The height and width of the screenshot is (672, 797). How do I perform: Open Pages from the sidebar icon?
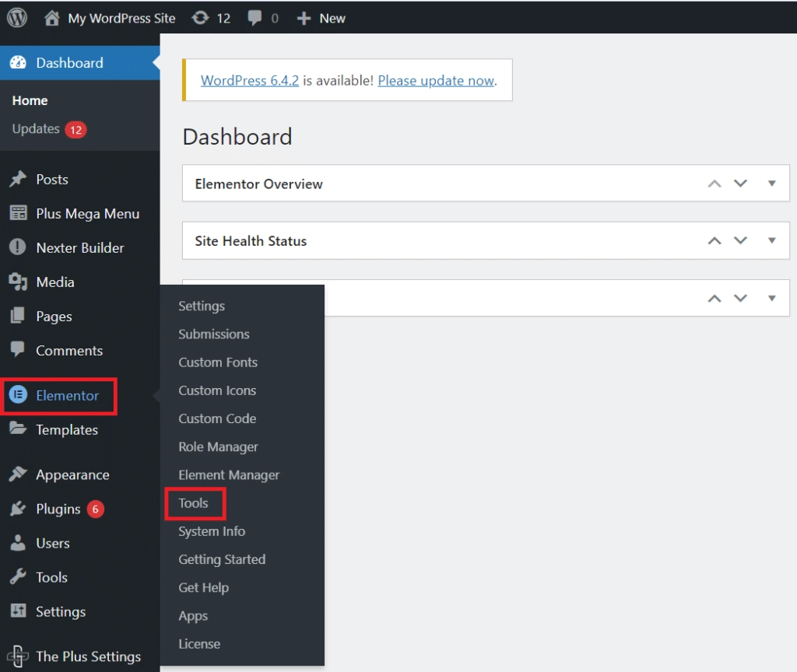[x=17, y=316]
